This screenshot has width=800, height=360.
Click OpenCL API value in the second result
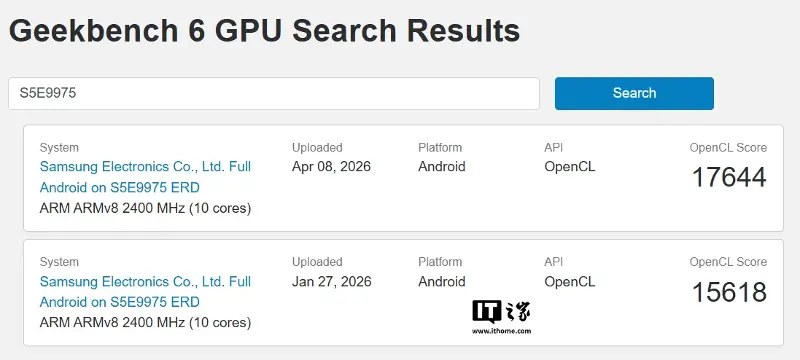(569, 281)
